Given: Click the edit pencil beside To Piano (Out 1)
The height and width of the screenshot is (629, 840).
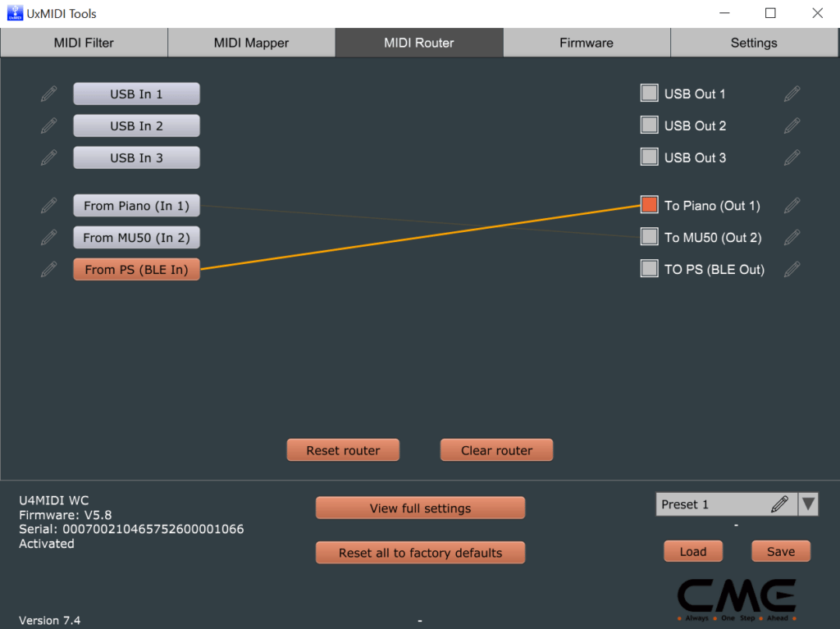Looking at the screenshot, I should coord(792,205).
